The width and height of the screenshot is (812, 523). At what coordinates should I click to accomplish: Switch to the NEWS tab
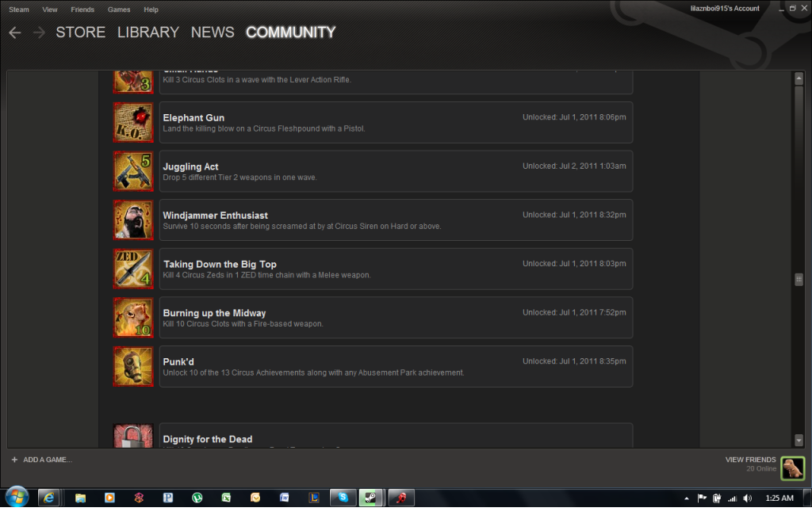tap(213, 32)
